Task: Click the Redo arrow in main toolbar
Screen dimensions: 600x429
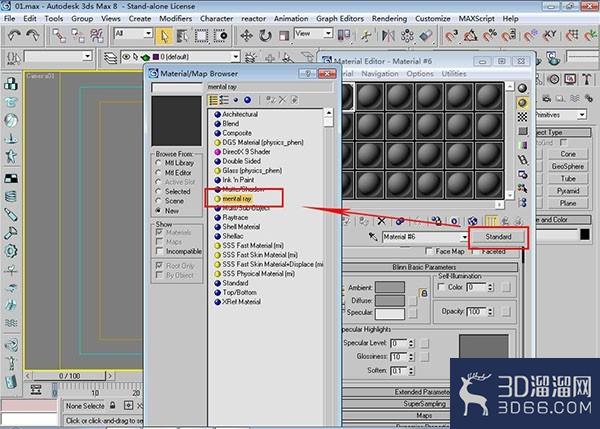Action: click(33, 36)
